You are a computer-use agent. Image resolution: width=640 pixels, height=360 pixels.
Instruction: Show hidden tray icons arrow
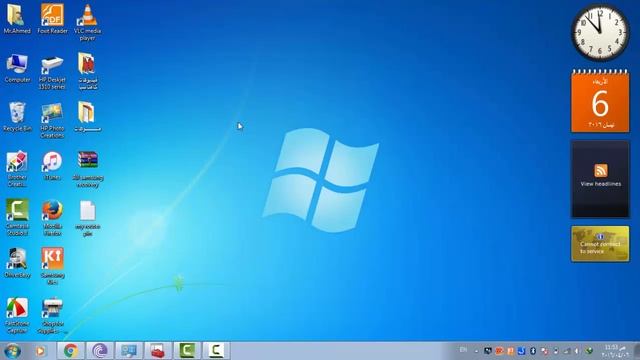pyautogui.click(x=476, y=351)
